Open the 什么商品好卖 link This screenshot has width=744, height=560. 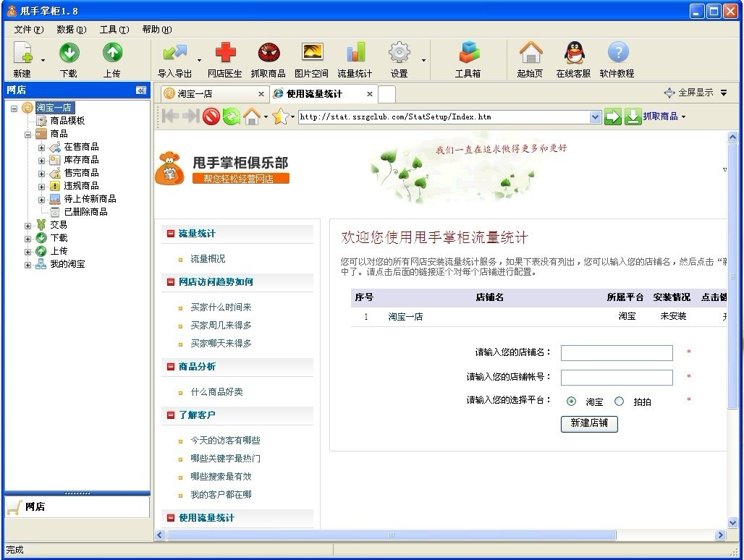[217, 391]
